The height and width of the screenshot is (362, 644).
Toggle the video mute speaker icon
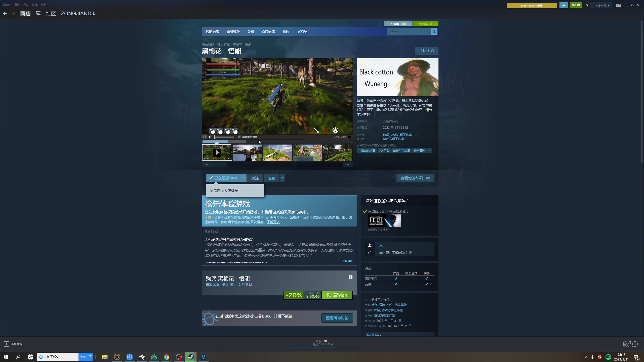pos(210,137)
